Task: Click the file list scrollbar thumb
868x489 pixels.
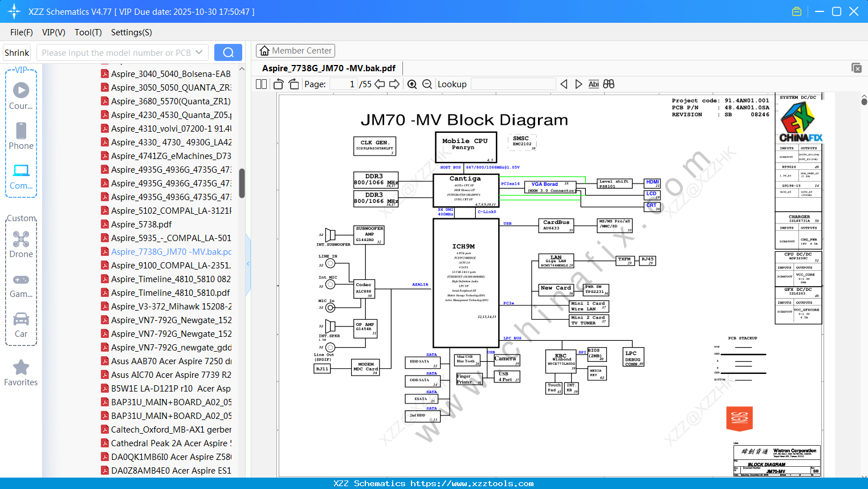Action: 242,183
